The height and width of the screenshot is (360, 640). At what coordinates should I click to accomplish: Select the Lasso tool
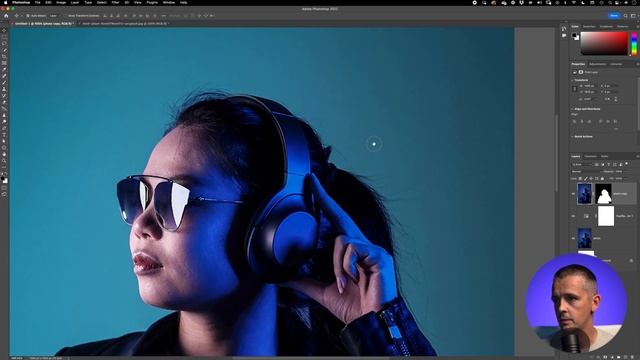(4, 43)
